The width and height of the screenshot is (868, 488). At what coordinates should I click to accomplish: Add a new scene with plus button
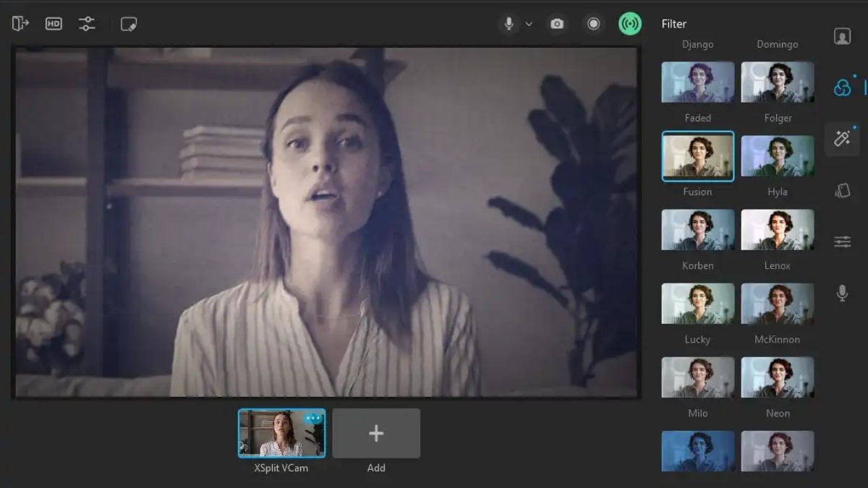[x=376, y=433]
